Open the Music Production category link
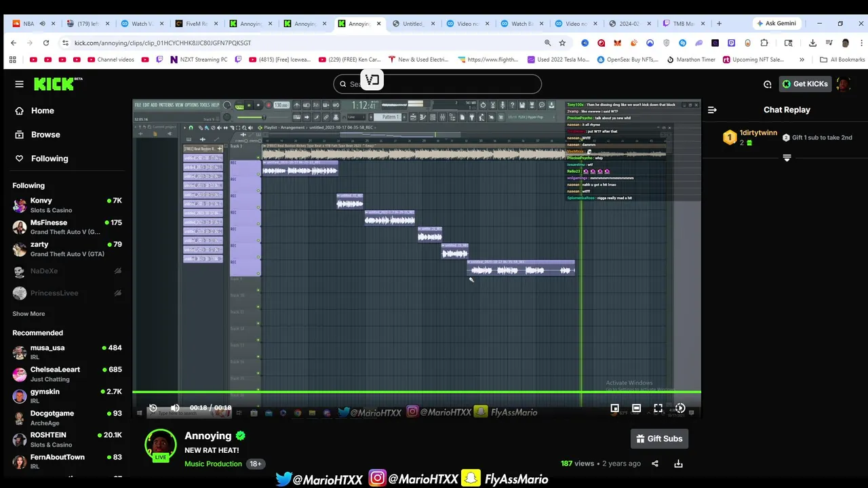This screenshot has width=868, height=488. pyautogui.click(x=213, y=464)
